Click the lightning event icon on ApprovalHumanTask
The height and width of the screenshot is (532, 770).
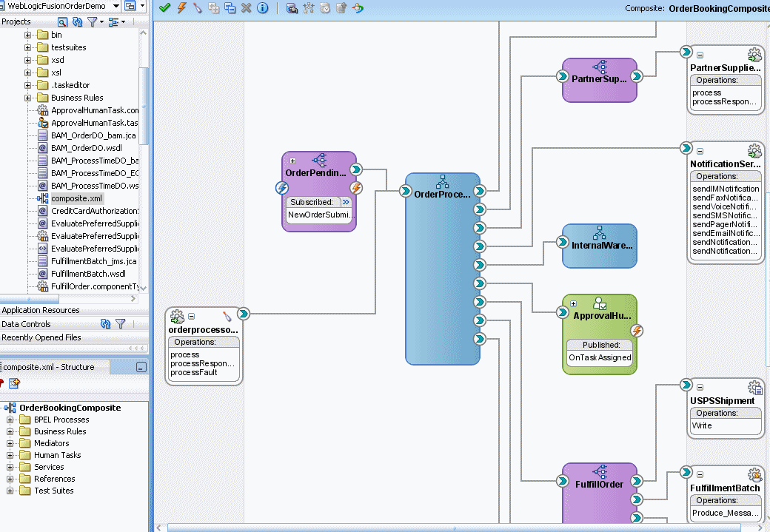(636, 331)
